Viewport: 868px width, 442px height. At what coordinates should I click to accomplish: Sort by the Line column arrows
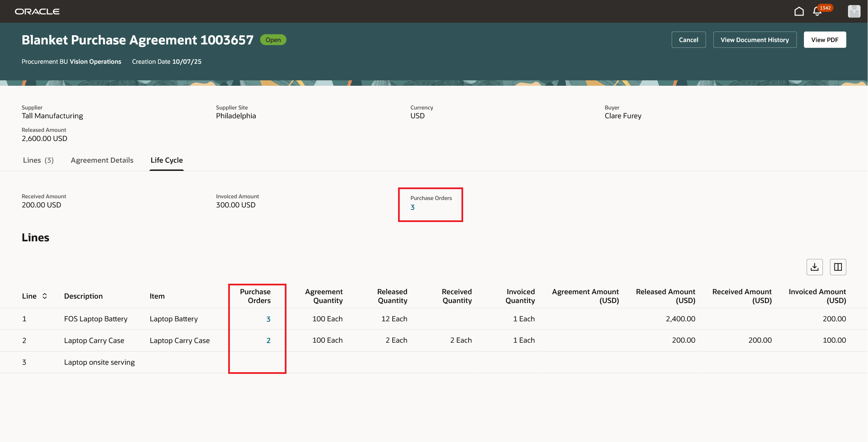click(x=44, y=296)
